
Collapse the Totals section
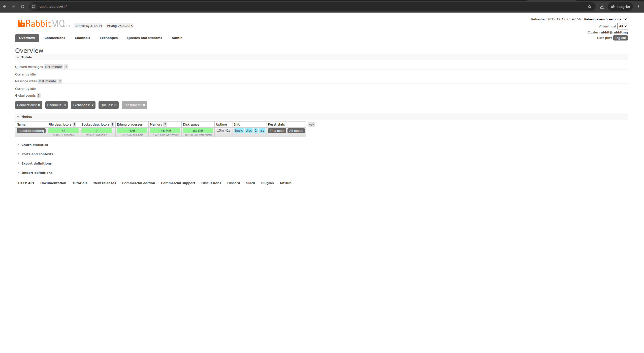click(x=26, y=57)
